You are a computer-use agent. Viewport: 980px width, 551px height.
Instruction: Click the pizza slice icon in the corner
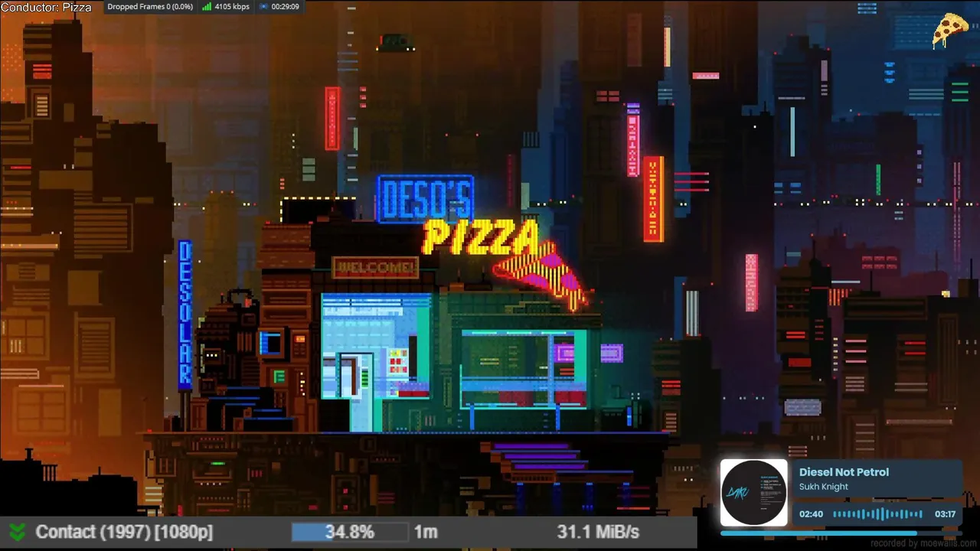coord(950,31)
